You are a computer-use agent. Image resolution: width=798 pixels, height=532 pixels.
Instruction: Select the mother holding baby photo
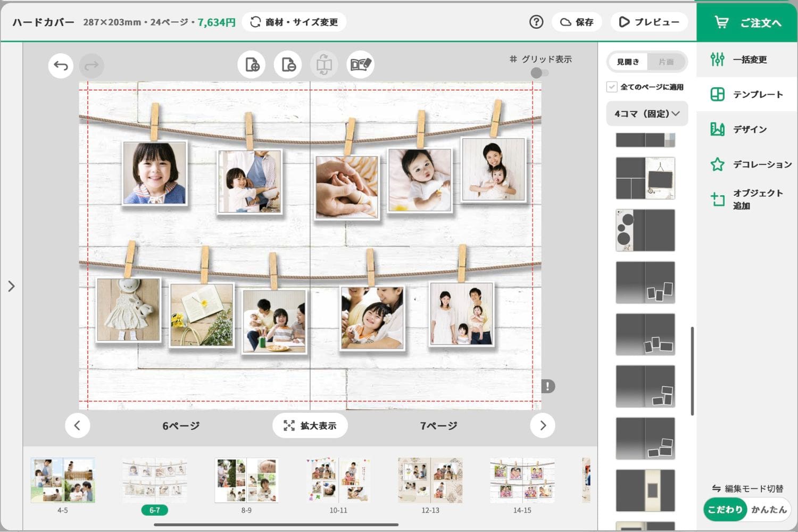tap(494, 170)
